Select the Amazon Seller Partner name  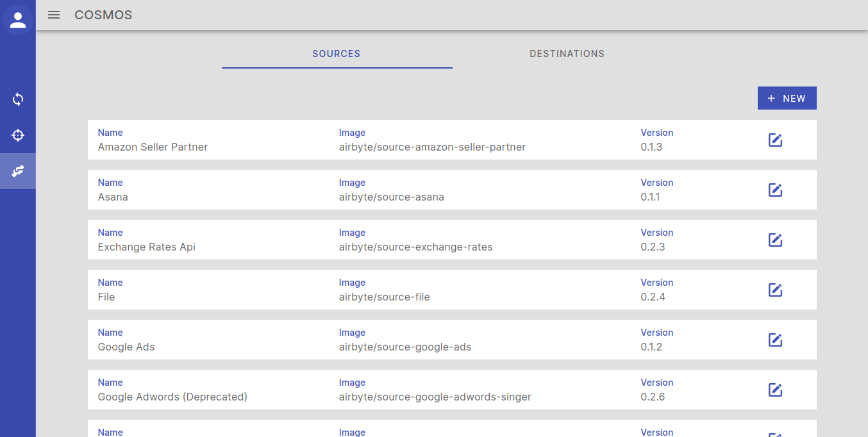(153, 147)
